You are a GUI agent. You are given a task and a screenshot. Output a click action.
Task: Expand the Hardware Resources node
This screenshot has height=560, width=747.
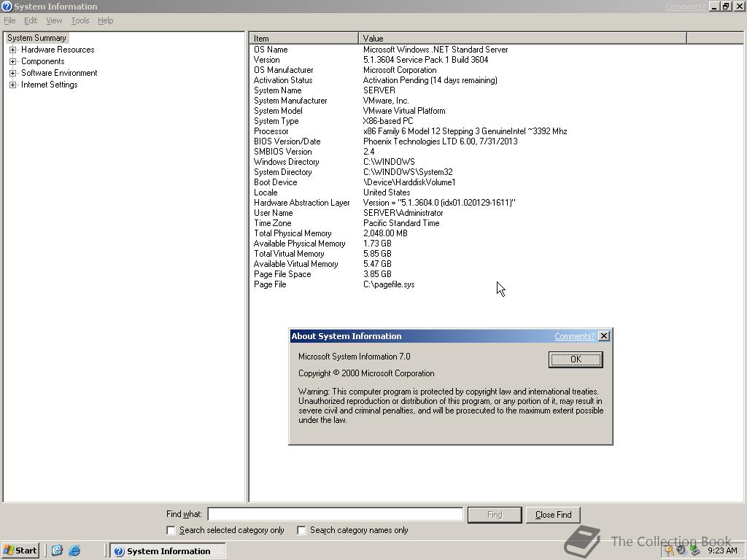pyautogui.click(x=13, y=50)
